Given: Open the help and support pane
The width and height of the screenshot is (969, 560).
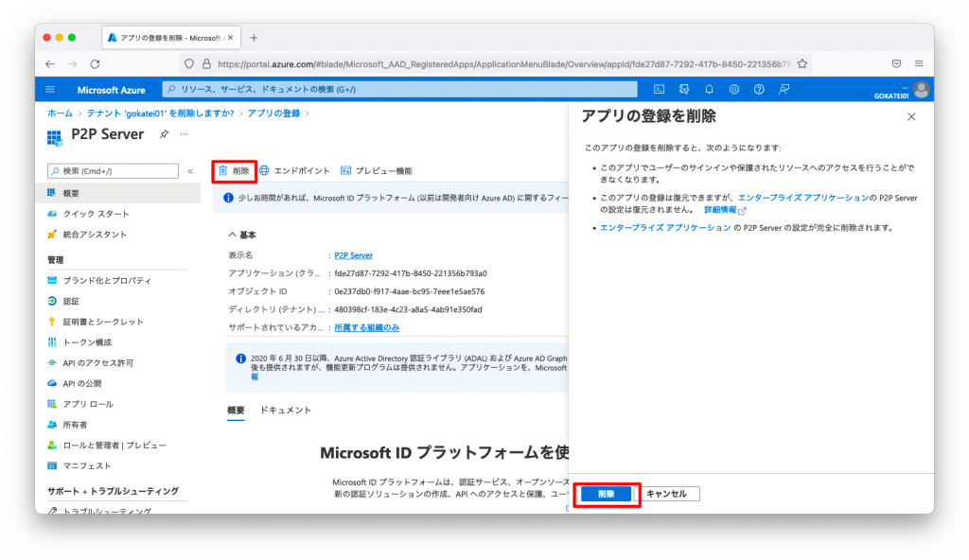Looking at the screenshot, I should [x=758, y=89].
